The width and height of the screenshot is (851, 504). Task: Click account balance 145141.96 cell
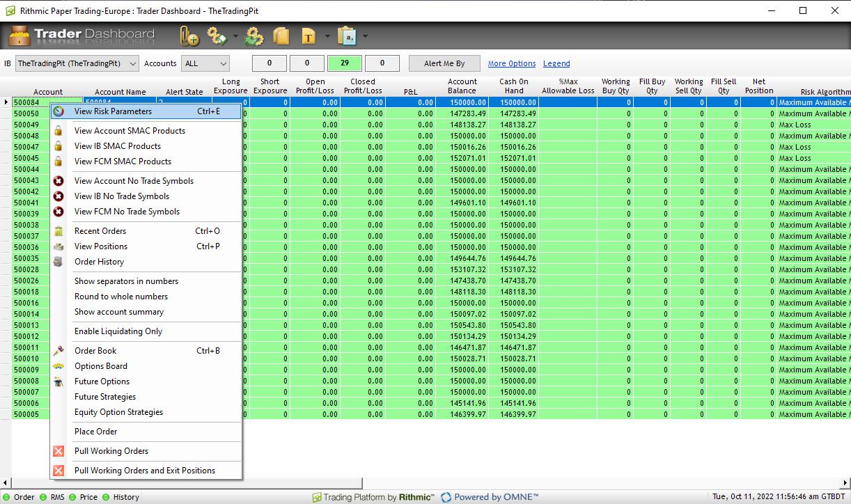(462, 403)
